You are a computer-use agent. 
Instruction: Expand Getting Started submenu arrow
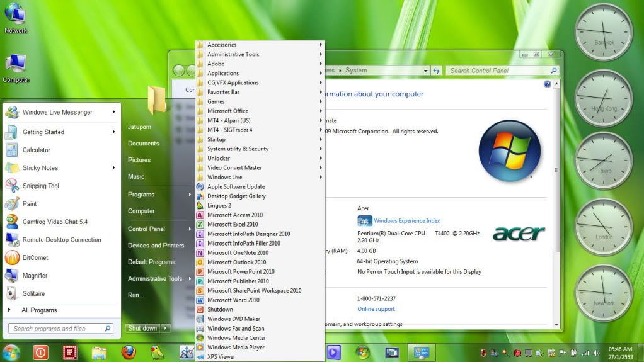114,132
